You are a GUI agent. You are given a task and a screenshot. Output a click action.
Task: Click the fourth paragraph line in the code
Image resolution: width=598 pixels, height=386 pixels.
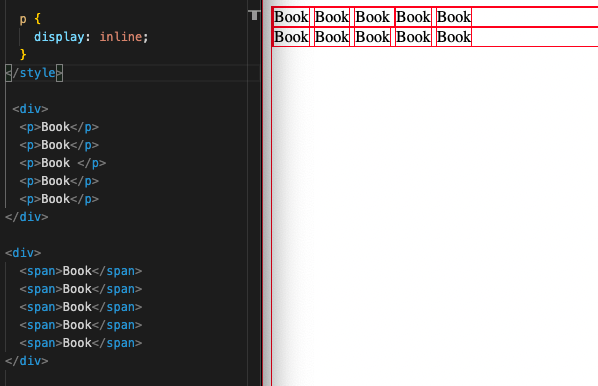[x=59, y=181]
